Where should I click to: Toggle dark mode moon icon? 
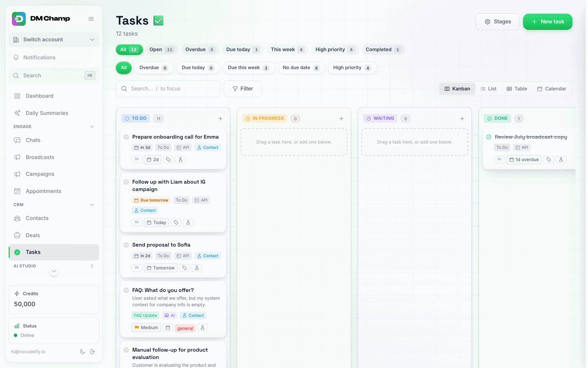(x=83, y=352)
